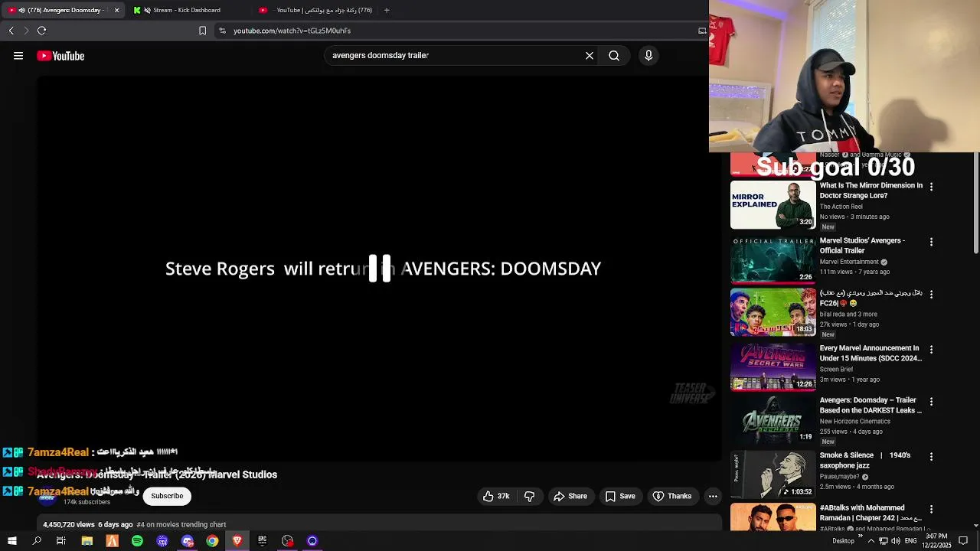Open Google Chrome from the taskbar
980x551 pixels.
[x=212, y=541]
